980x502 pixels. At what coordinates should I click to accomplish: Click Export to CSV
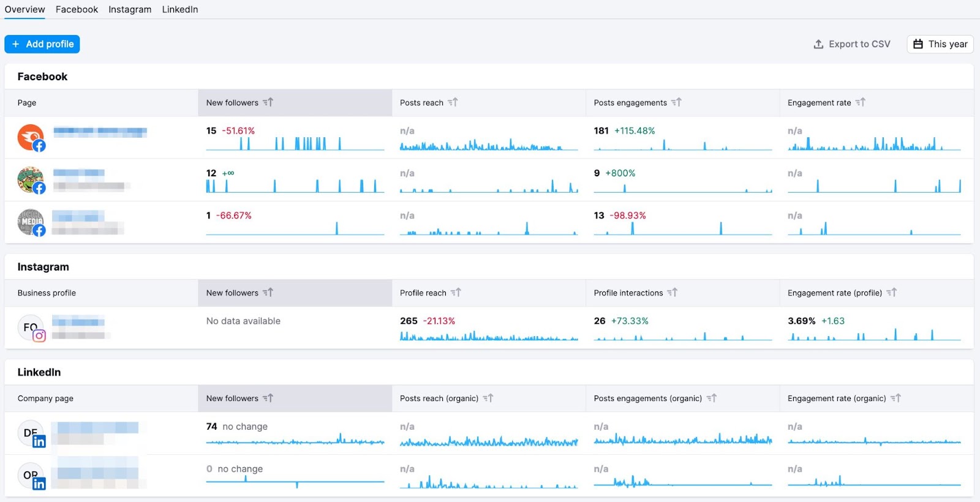[852, 44]
